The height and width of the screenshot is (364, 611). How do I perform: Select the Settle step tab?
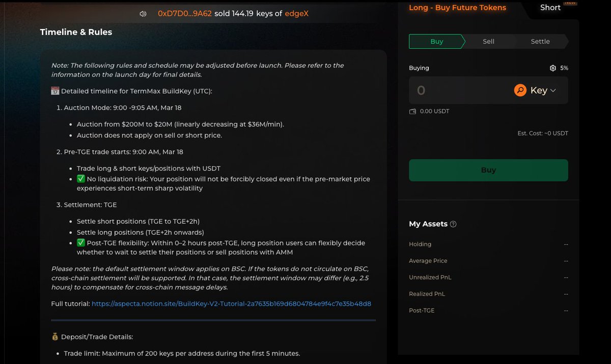pyautogui.click(x=540, y=42)
